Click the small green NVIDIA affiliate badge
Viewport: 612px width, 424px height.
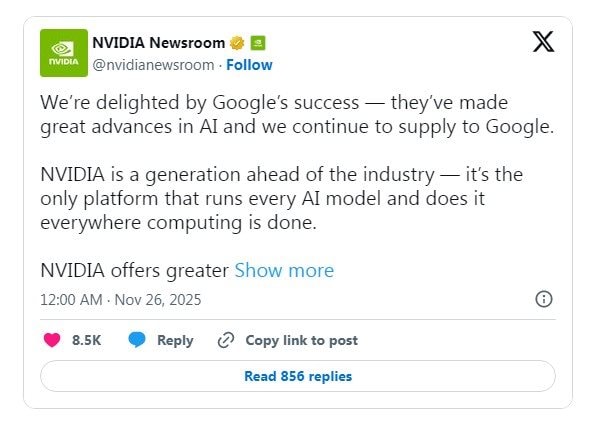(x=257, y=43)
